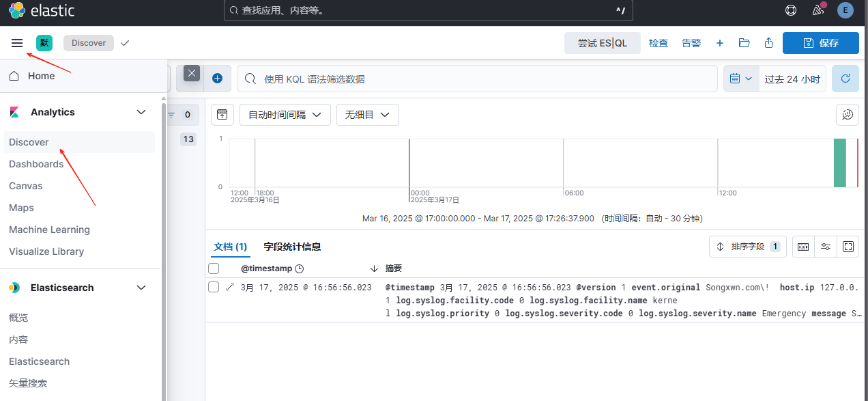Image resolution: width=868 pixels, height=401 pixels.
Task: Check the March 17 document row checkbox
Action: 214,287
